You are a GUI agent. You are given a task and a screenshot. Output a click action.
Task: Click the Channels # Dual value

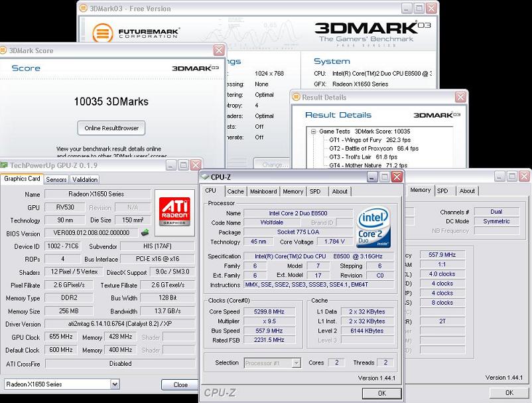pos(496,212)
